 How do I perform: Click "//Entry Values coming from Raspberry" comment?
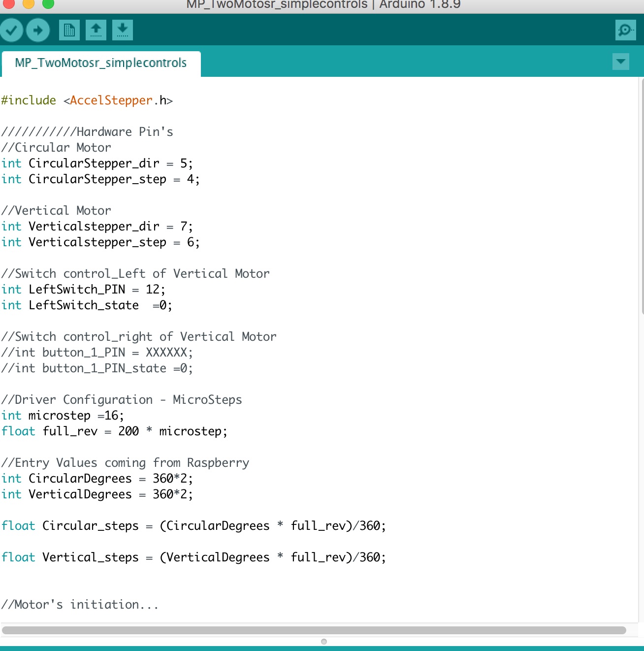[x=125, y=463]
